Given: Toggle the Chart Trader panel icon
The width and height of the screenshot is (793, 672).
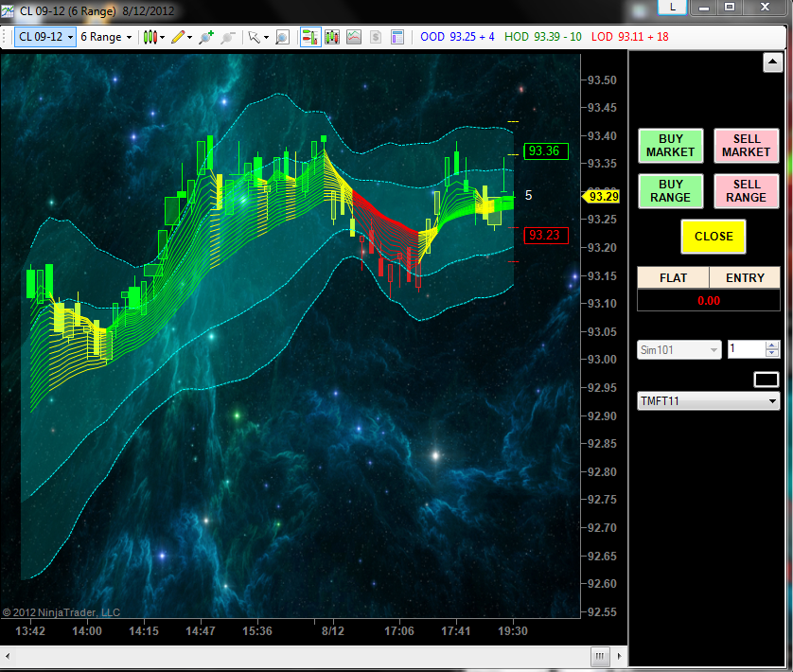Looking at the screenshot, I should [310, 37].
